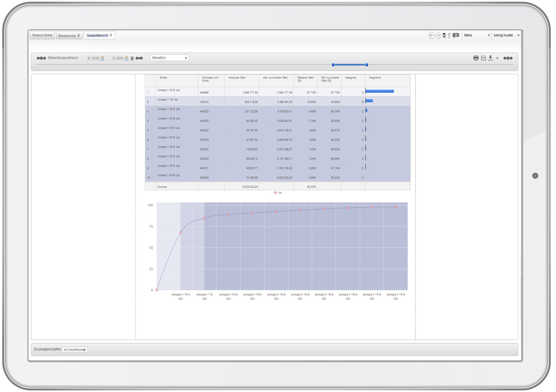Collapse toolbar with the upward chevron
The height and width of the screenshot is (392, 556).
coord(497,58)
